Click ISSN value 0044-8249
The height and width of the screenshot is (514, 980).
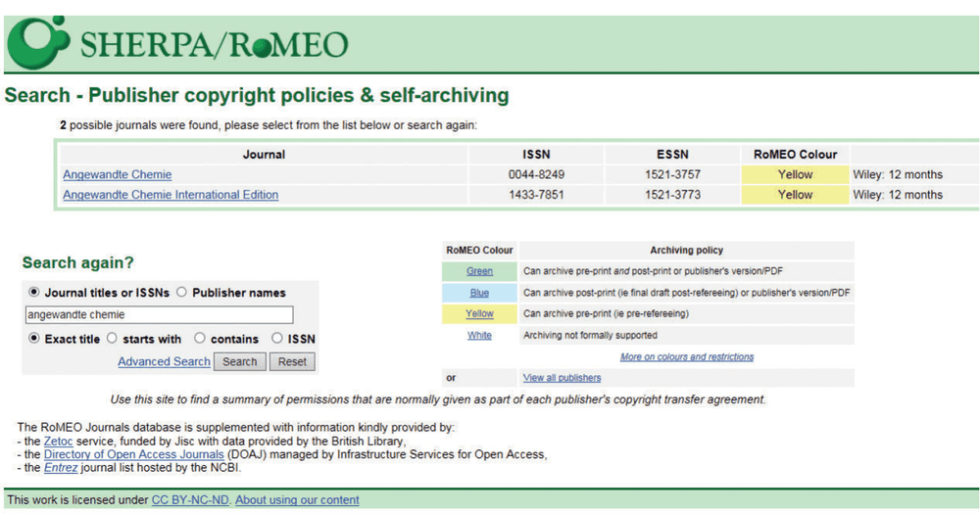[536, 174]
